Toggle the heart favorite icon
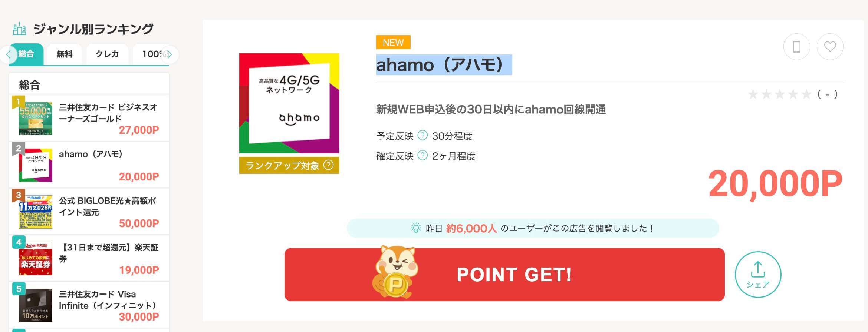 tap(830, 47)
